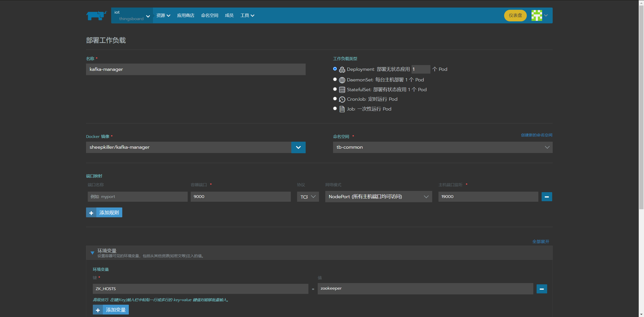Open the 命名空间 menu item
The image size is (644, 317).
[x=210, y=16]
